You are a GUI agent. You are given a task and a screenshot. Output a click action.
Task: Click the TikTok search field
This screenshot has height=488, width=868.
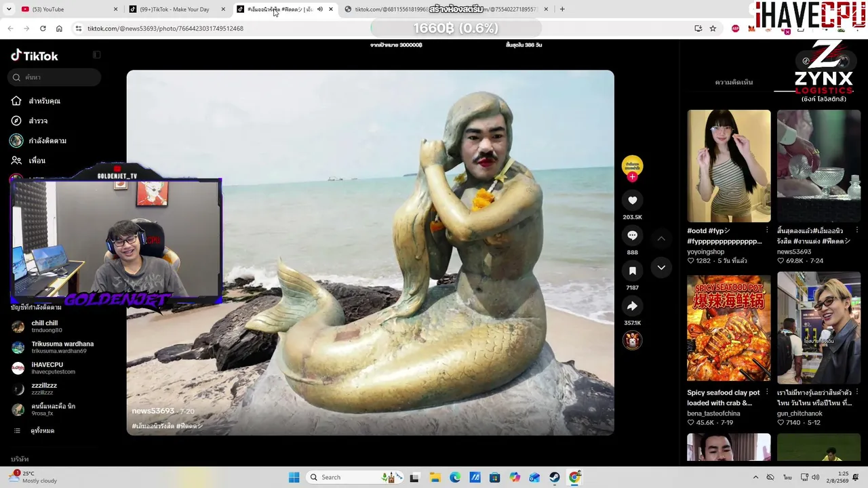(55, 77)
